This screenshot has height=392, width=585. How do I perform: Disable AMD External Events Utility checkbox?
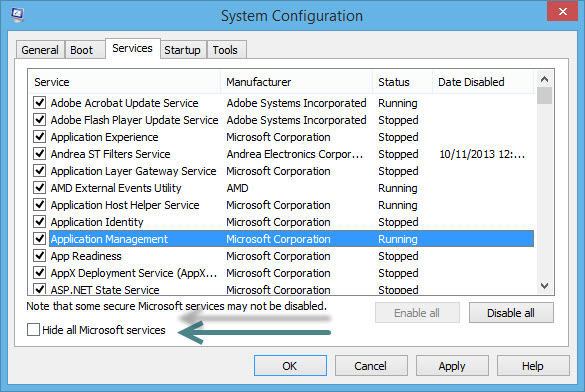click(x=40, y=187)
